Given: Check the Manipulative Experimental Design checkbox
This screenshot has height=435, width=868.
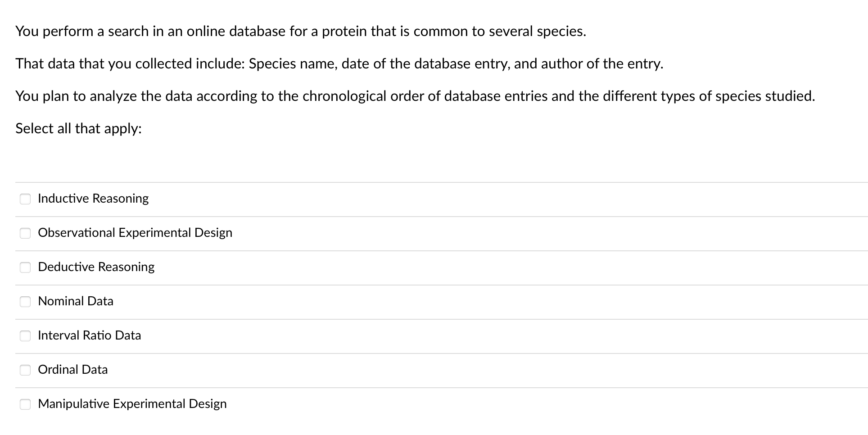Looking at the screenshot, I should [x=25, y=404].
